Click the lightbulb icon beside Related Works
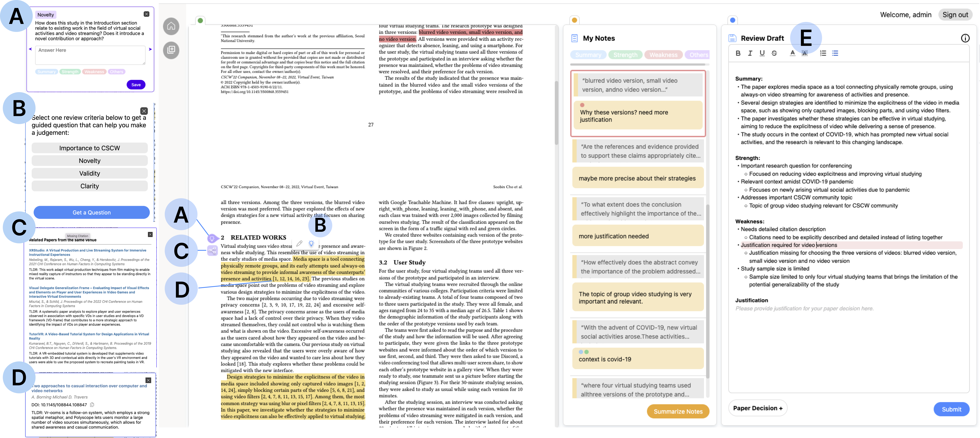The image size is (980, 438). tap(212, 239)
